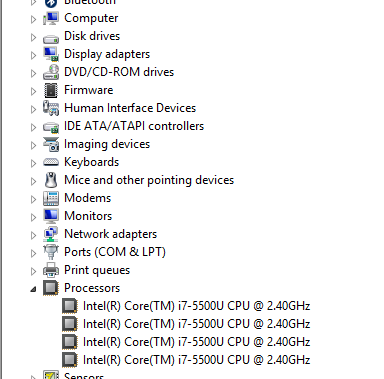Select the Processors label
Screen dimensions: 384x379
[92, 288]
